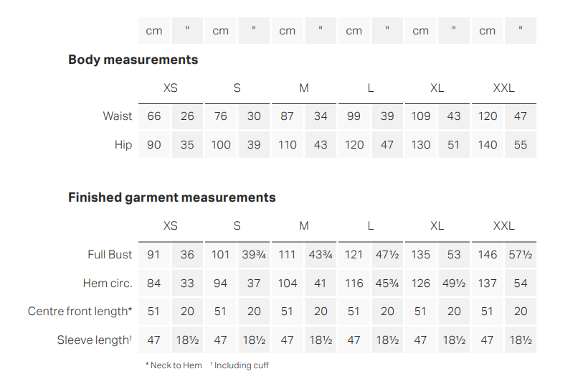The width and height of the screenshot is (588, 379).
Task: Select XL column header in Finished garment table
Action: click(437, 226)
